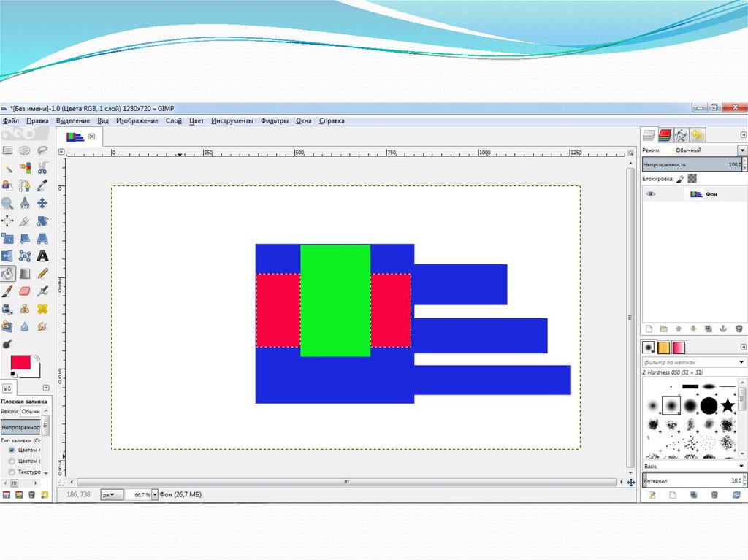Choose the 'Текстурой' pattern fill radio button

click(12, 472)
